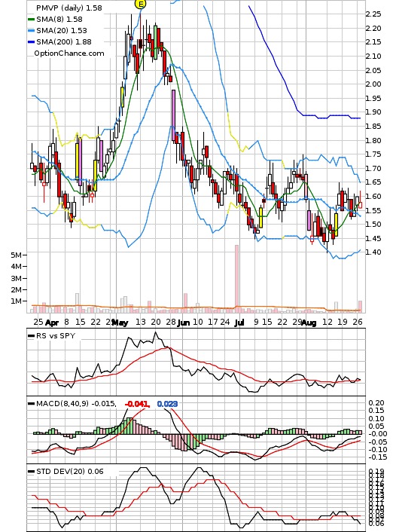Click the PMVP (daily) 1.58 title

(69, 8)
